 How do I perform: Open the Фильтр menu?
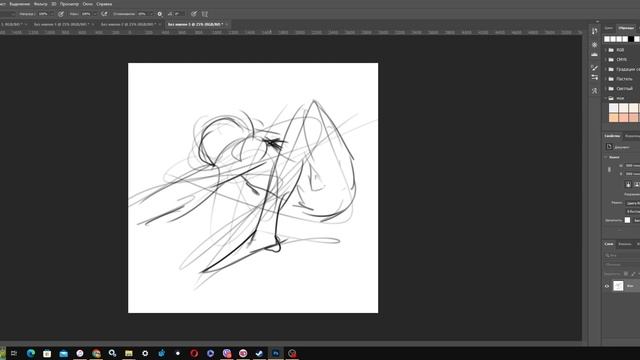(40, 4)
